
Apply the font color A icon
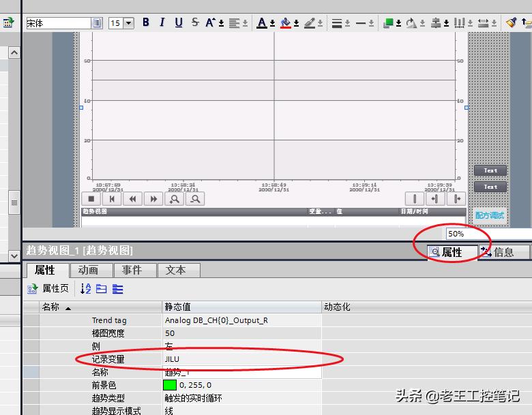point(262,22)
